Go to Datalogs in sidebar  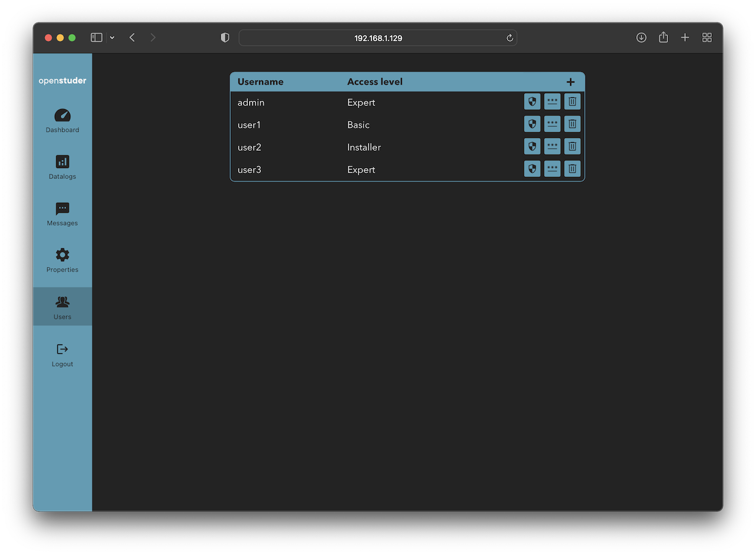(x=63, y=168)
